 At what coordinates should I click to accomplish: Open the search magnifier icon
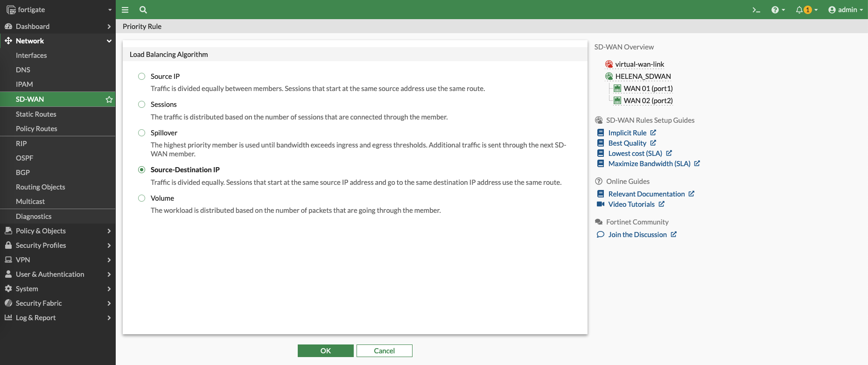[143, 10]
